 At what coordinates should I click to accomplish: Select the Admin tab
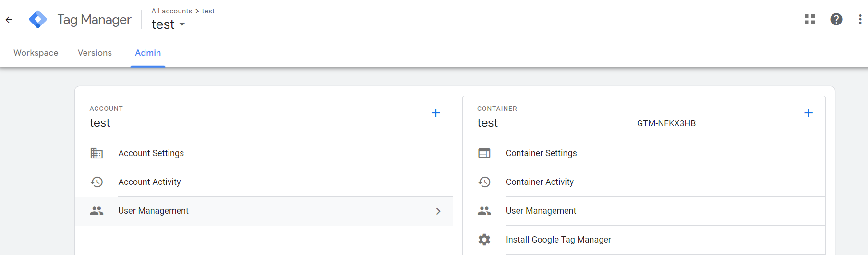pyautogui.click(x=148, y=53)
